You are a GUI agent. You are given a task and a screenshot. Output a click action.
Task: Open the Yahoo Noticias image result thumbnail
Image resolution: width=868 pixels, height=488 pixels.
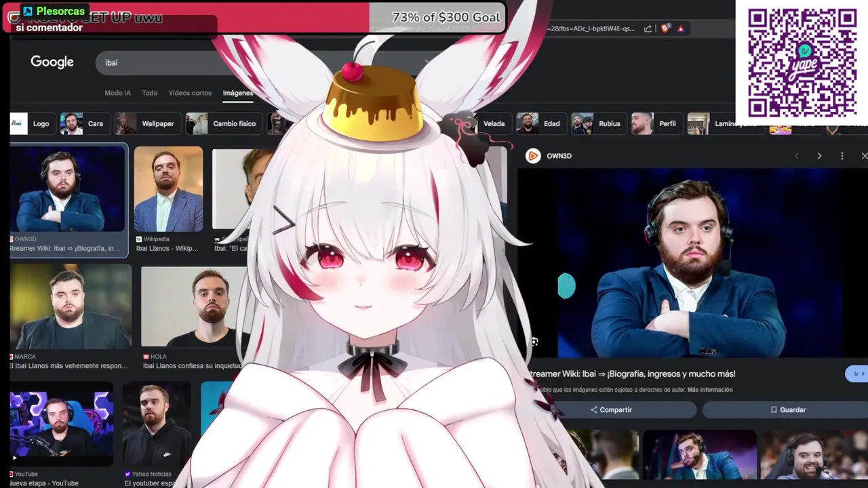tap(157, 424)
